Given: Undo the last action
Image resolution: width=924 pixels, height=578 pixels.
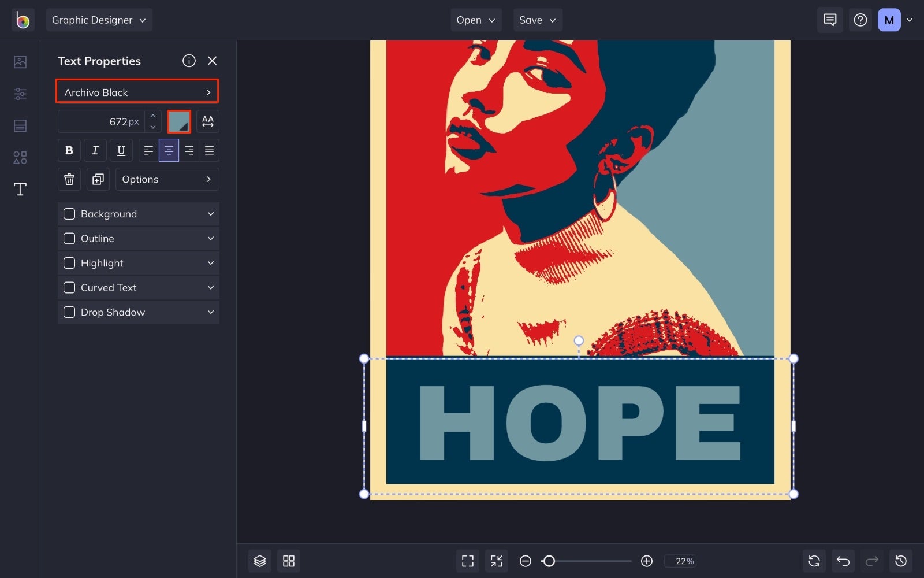Looking at the screenshot, I should pos(843,561).
